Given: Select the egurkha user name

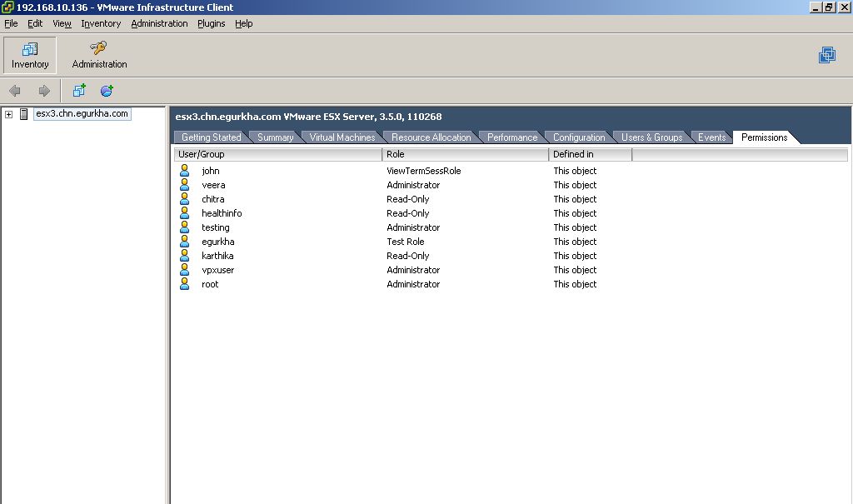Looking at the screenshot, I should [x=217, y=241].
